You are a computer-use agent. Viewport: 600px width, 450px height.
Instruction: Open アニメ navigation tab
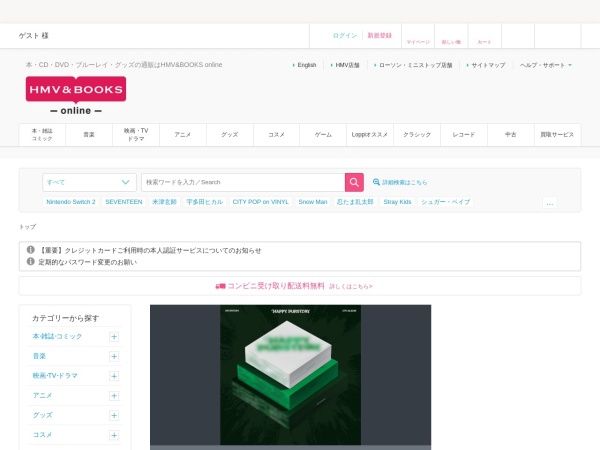click(x=183, y=135)
